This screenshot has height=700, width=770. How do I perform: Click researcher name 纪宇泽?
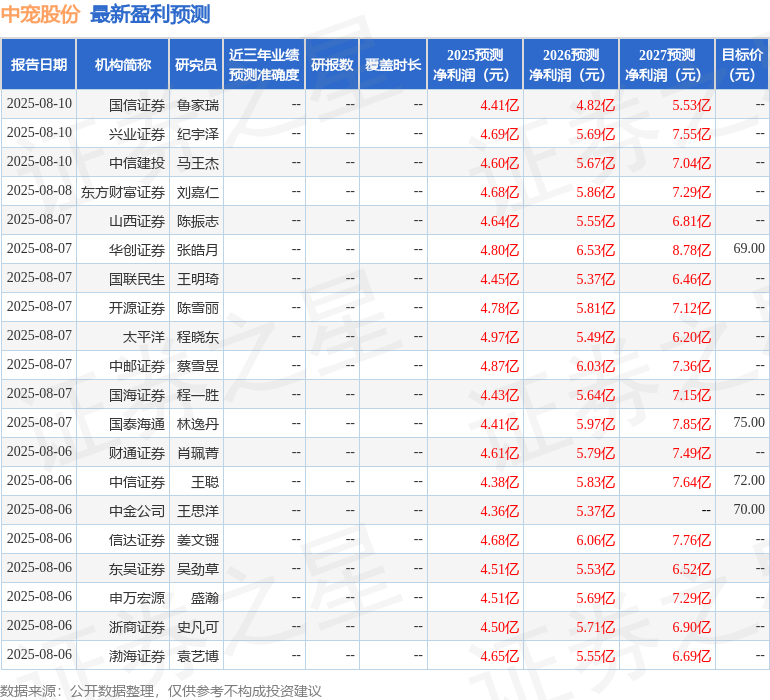click(x=197, y=134)
